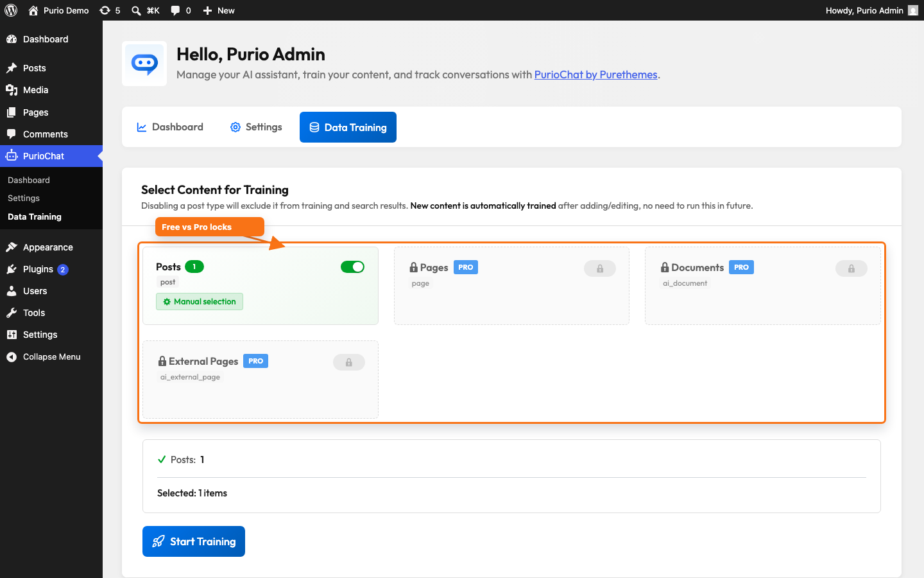Image resolution: width=924 pixels, height=578 pixels.
Task: Open the PurioChat submenu Dashboard link
Action: coord(29,180)
